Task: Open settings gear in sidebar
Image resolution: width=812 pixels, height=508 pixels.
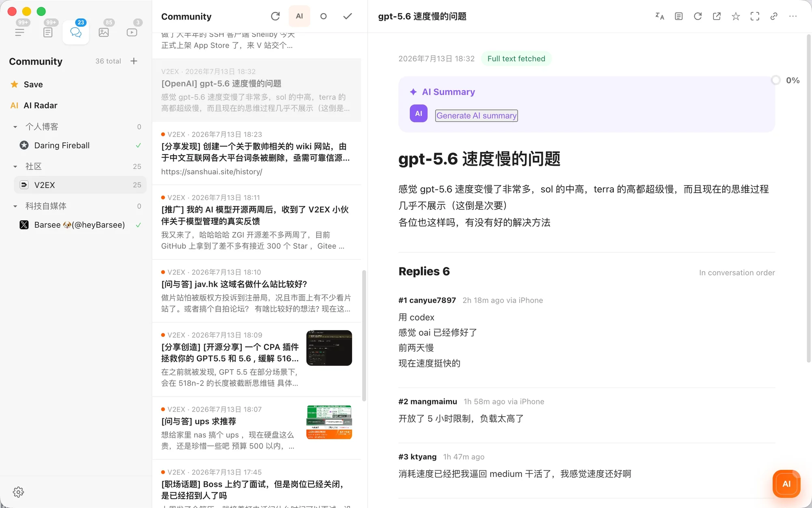Action: [x=18, y=492]
